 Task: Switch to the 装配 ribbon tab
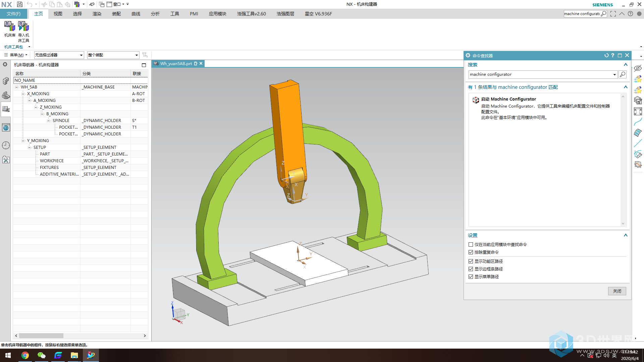click(x=116, y=14)
